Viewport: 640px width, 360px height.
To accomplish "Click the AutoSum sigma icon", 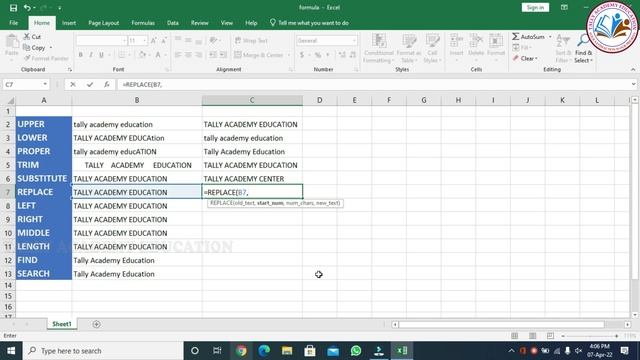I will point(516,37).
